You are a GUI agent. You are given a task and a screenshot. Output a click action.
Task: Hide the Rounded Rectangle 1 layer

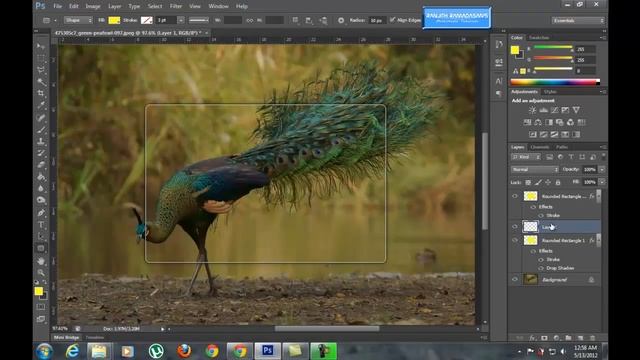(x=515, y=240)
